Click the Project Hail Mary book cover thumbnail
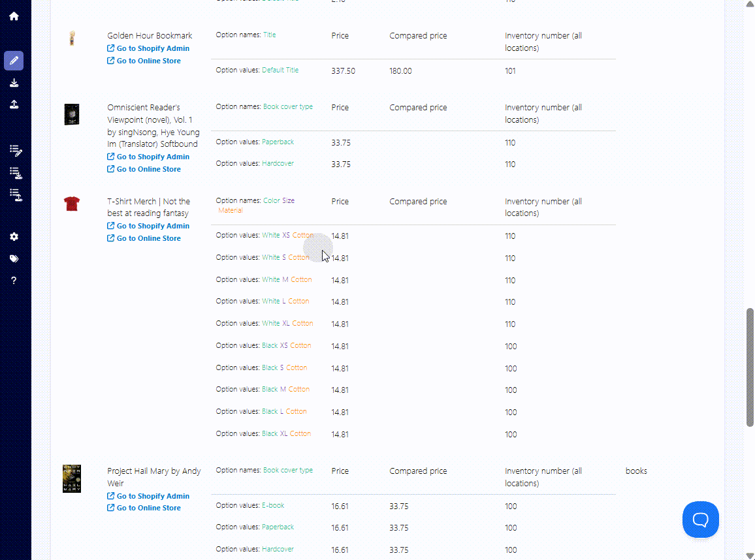 click(72, 478)
